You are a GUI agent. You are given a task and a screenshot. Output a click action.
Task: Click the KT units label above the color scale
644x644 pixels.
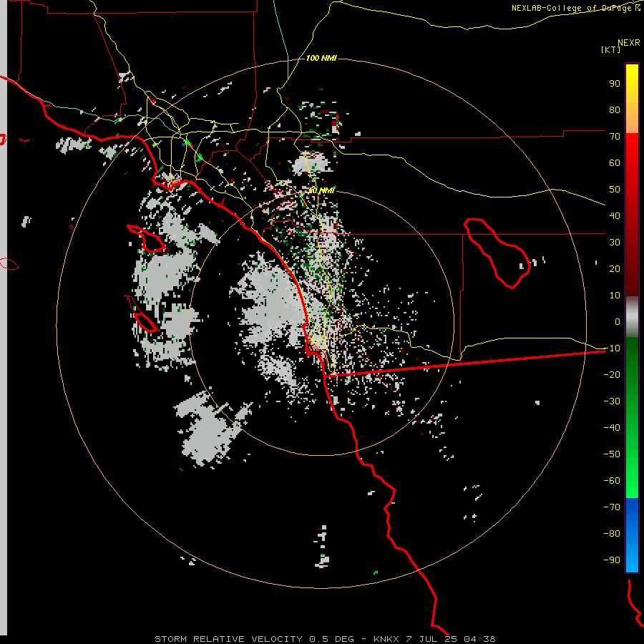611,49
